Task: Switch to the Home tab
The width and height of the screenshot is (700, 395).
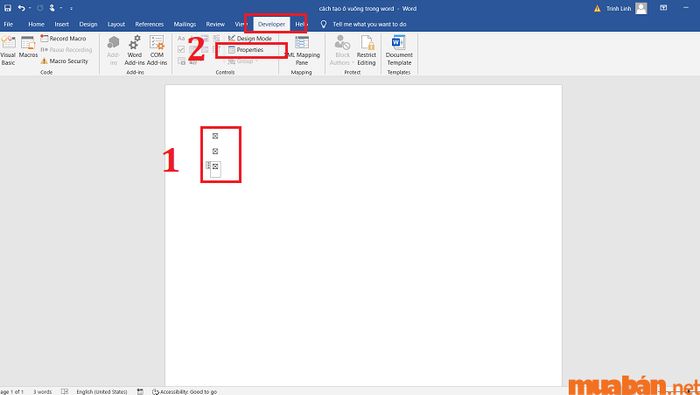Action: pyautogui.click(x=36, y=24)
